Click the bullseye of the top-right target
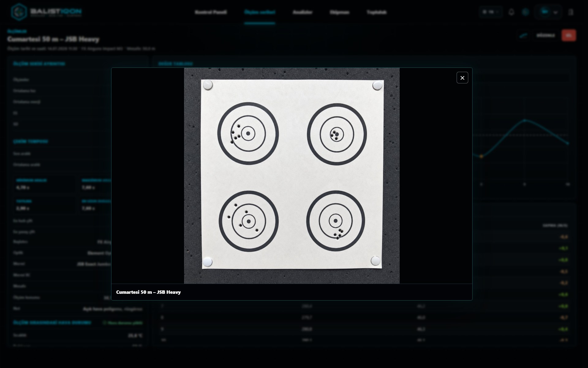This screenshot has width=588, height=368. 337,134
